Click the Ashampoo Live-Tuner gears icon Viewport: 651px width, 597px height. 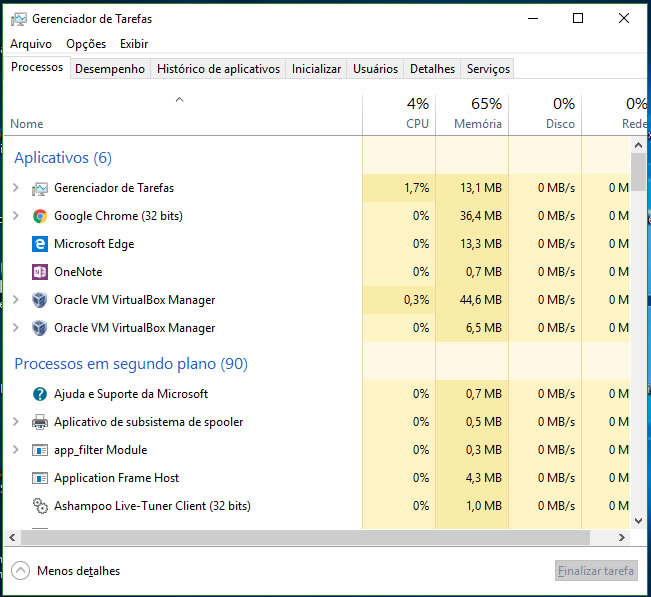point(40,506)
